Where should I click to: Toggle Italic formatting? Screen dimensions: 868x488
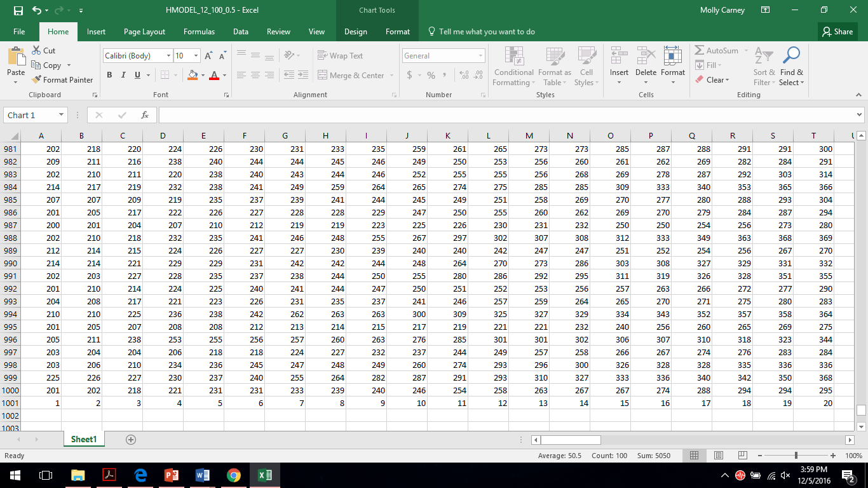(123, 75)
